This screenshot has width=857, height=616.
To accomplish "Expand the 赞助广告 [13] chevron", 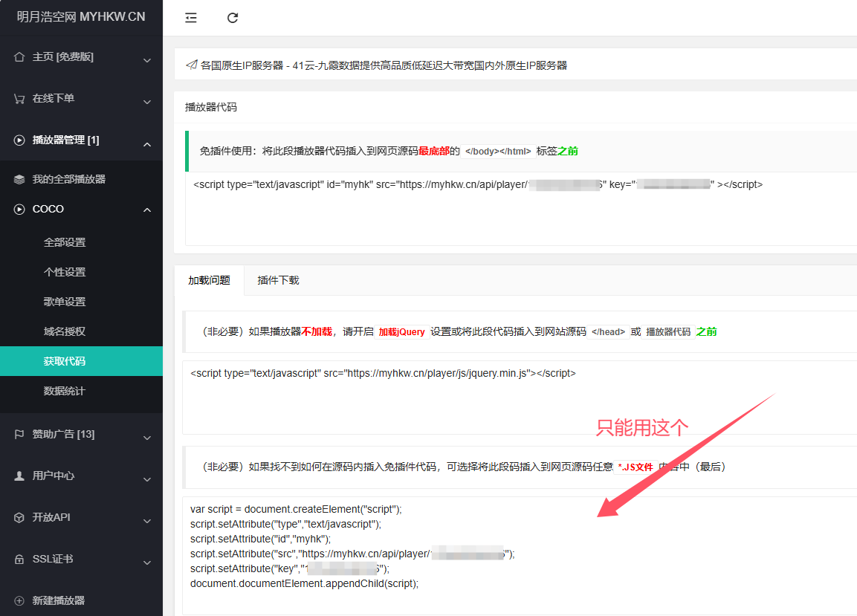I will 147,438.
